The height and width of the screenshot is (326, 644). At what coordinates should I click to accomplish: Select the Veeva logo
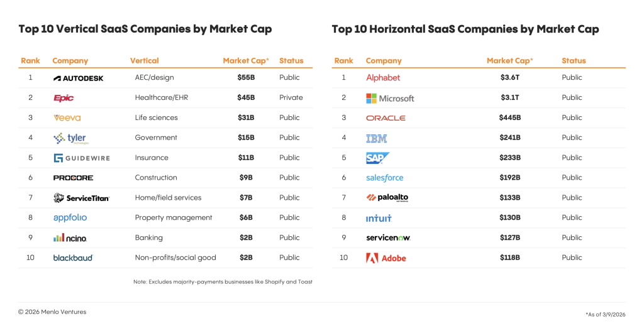(67, 117)
